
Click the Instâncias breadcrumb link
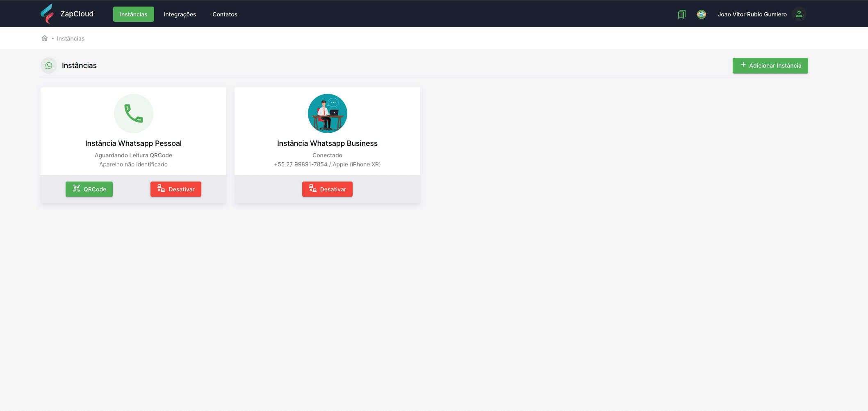(71, 39)
